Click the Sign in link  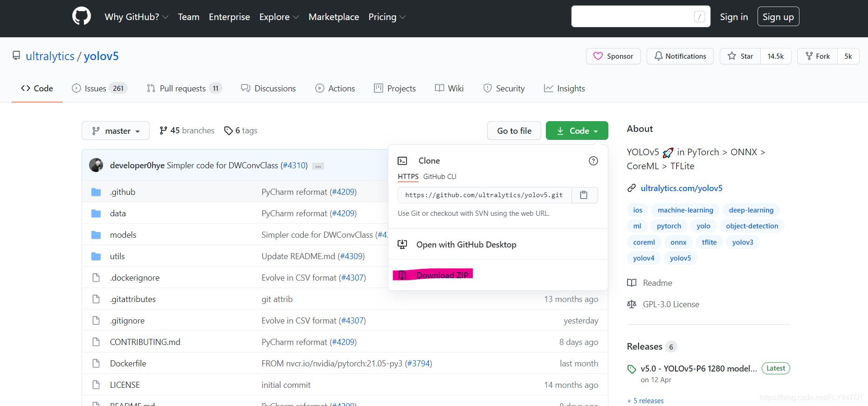734,17
